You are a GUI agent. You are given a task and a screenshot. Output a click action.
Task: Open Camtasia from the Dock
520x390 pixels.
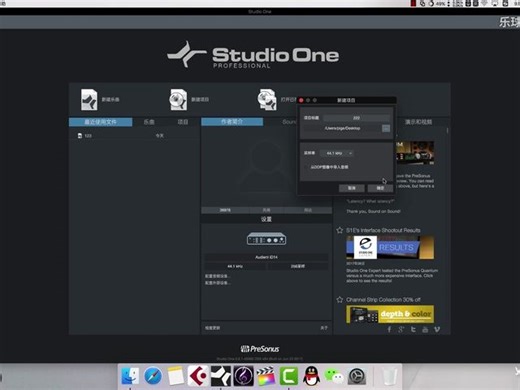288,376
